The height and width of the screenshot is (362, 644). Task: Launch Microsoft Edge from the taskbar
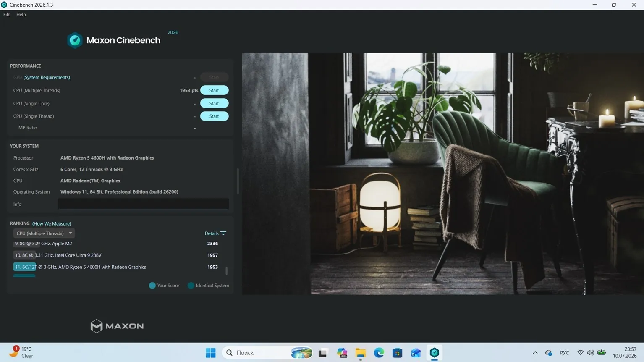tap(379, 353)
